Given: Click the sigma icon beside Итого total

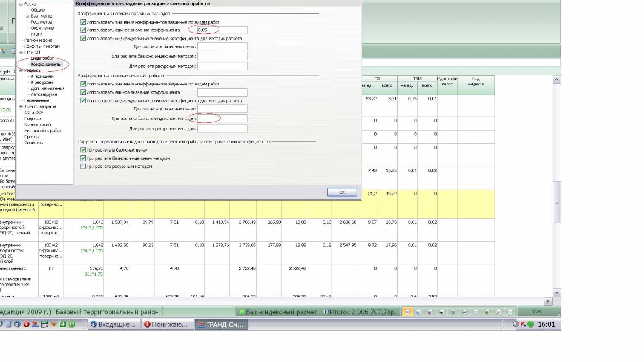Looking at the screenshot, I should 326,312.
